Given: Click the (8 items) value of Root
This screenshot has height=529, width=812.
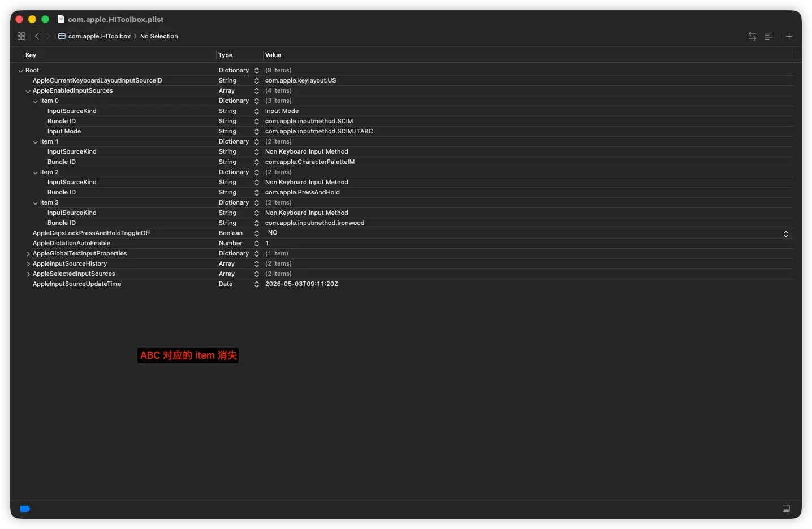Looking at the screenshot, I should [x=278, y=70].
